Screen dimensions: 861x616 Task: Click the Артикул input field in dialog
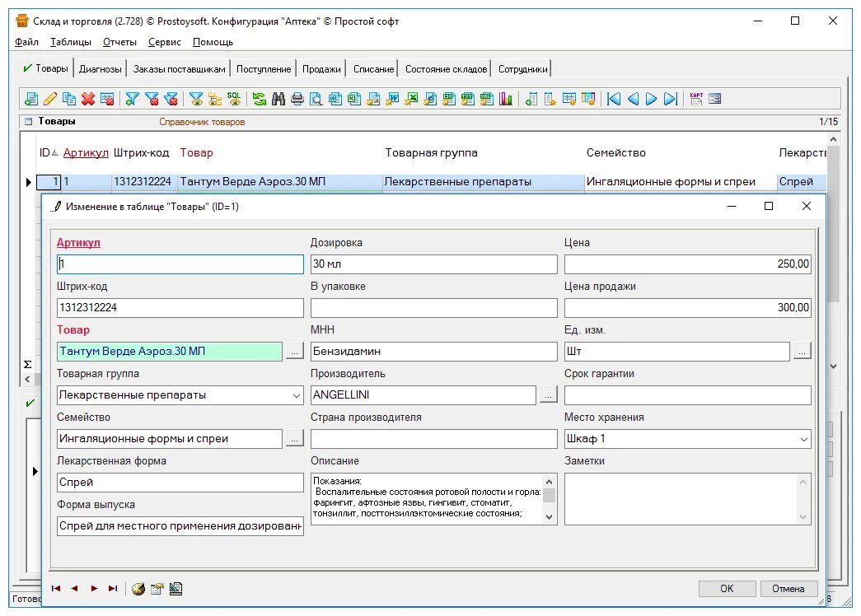pos(180,264)
